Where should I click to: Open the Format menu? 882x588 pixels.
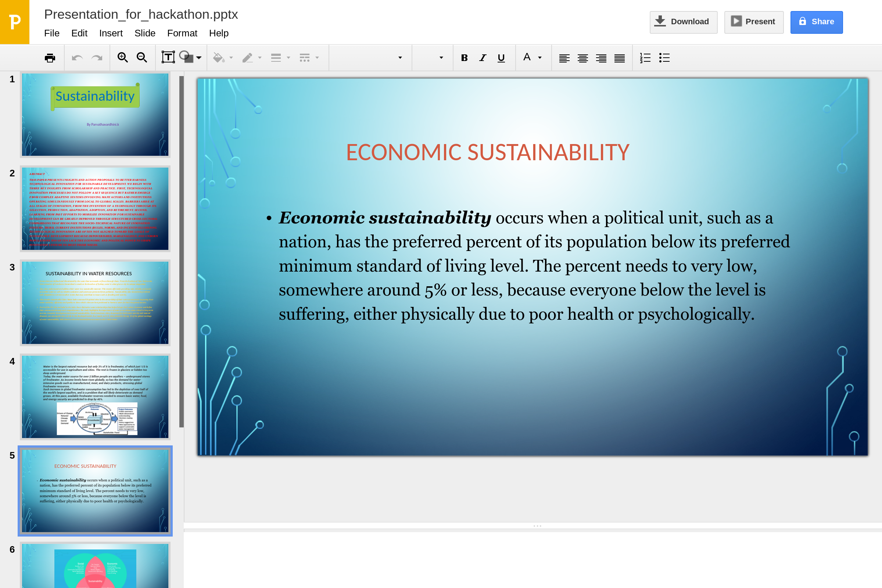click(182, 33)
